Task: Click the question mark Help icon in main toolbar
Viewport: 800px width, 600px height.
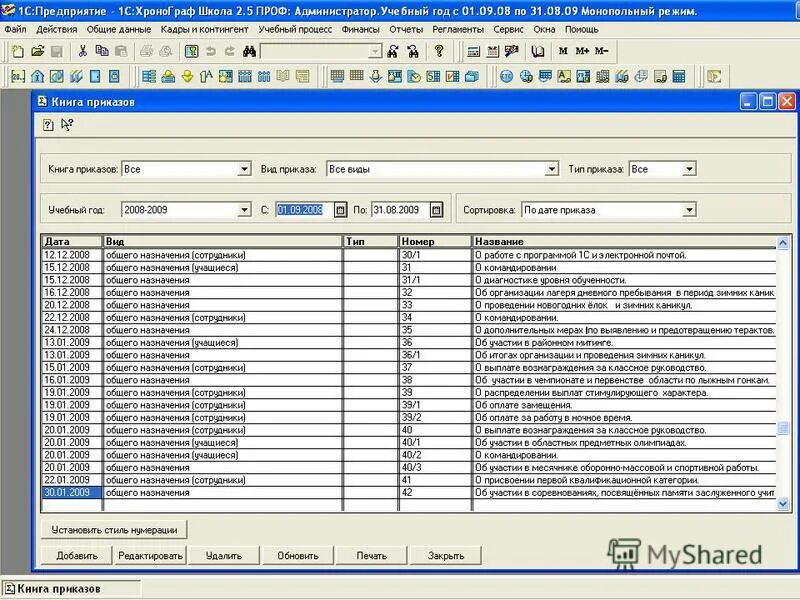Action: click(x=439, y=51)
